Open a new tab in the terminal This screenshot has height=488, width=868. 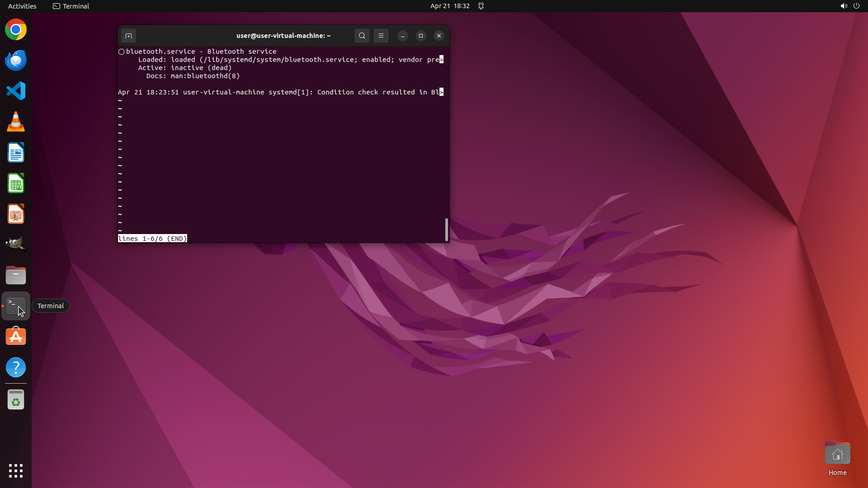click(x=128, y=36)
